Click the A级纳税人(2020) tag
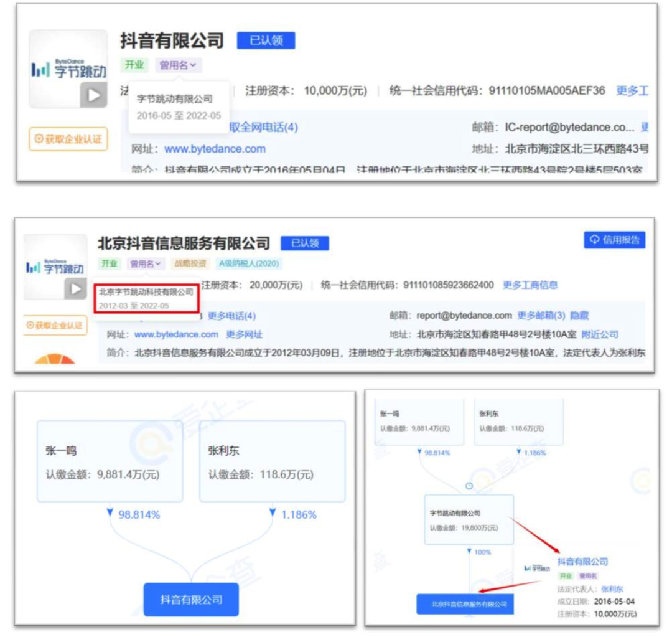The width and height of the screenshot is (672, 637). coord(248,263)
